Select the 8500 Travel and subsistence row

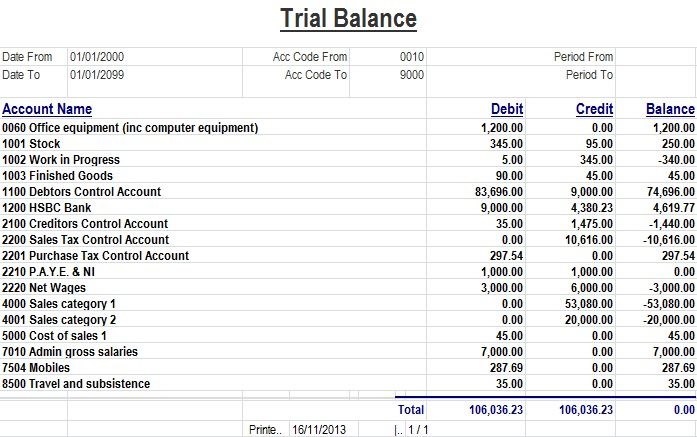click(76, 384)
